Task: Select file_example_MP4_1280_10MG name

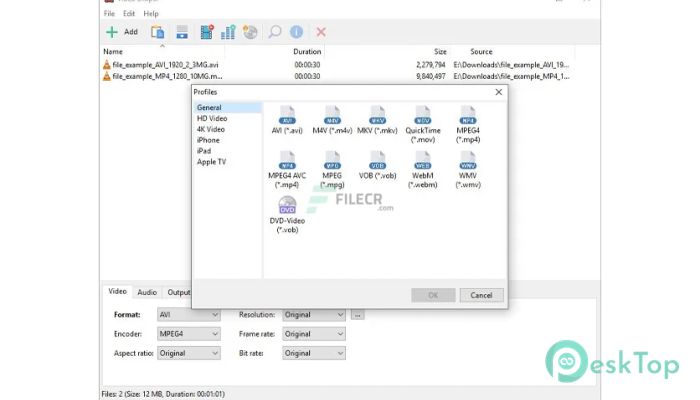Action: [167, 76]
